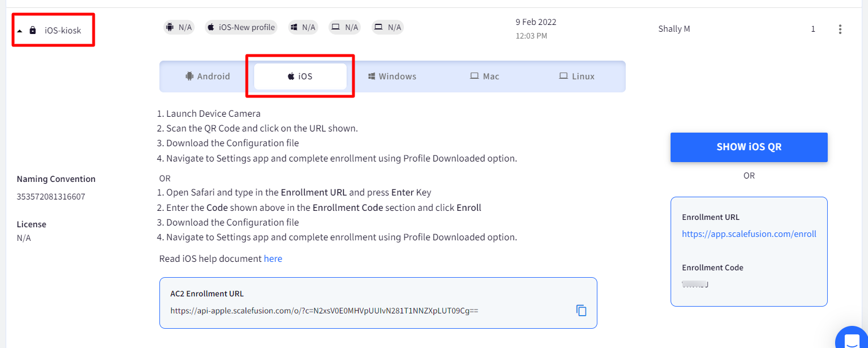This screenshot has width=868, height=348.
Task: Click the SHOW iOS QR button
Action: (x=749, y=147)
